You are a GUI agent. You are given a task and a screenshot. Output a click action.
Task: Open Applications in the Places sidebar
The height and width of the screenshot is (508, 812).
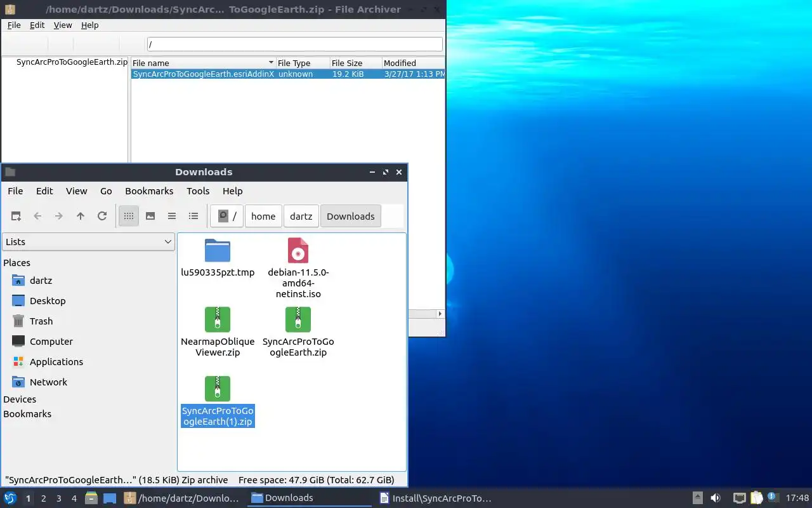click(56, 361)
